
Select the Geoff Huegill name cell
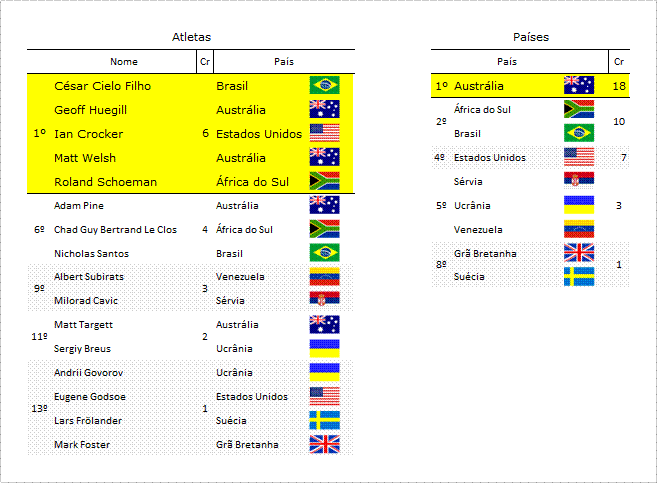tap(91, 110)
